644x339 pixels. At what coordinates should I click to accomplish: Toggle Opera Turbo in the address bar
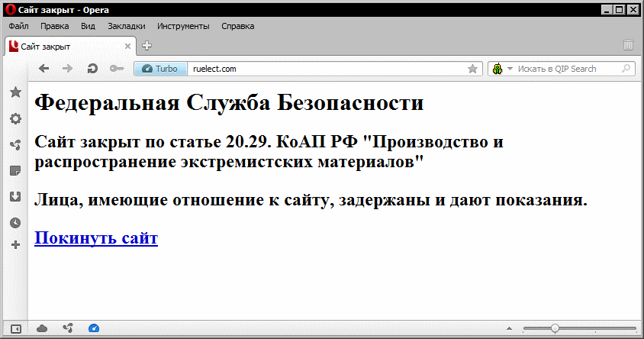(159, 69)
